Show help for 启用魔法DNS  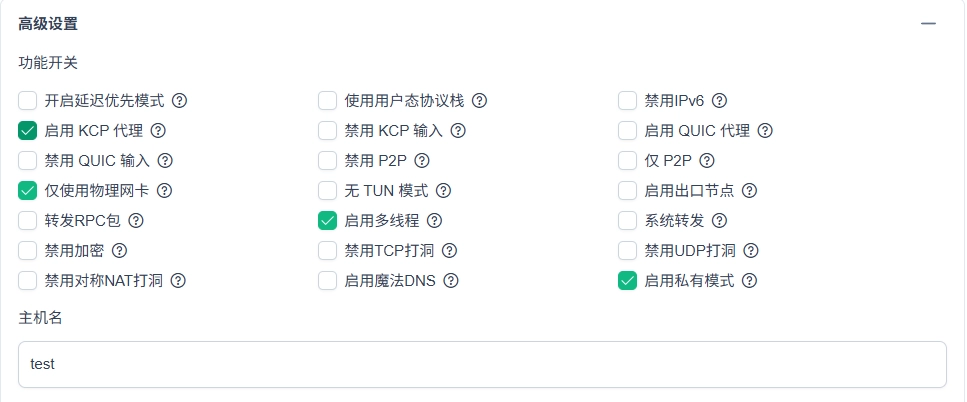click(450, 280)
